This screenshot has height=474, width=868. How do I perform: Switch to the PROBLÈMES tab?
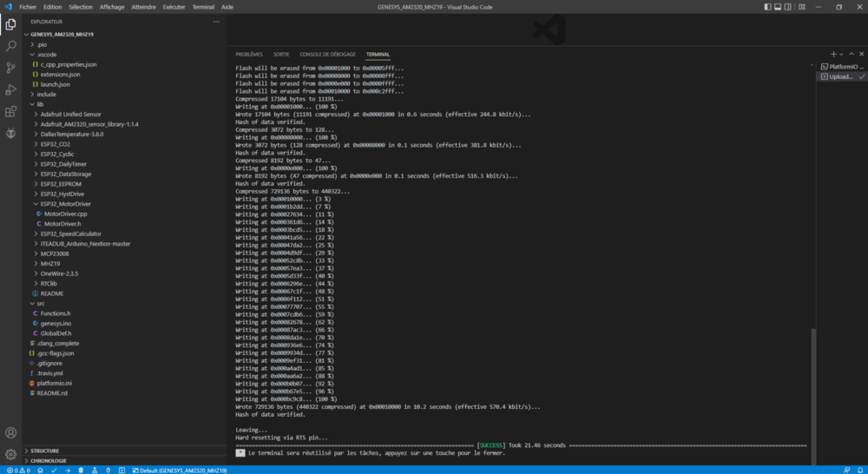coord(249,55)
